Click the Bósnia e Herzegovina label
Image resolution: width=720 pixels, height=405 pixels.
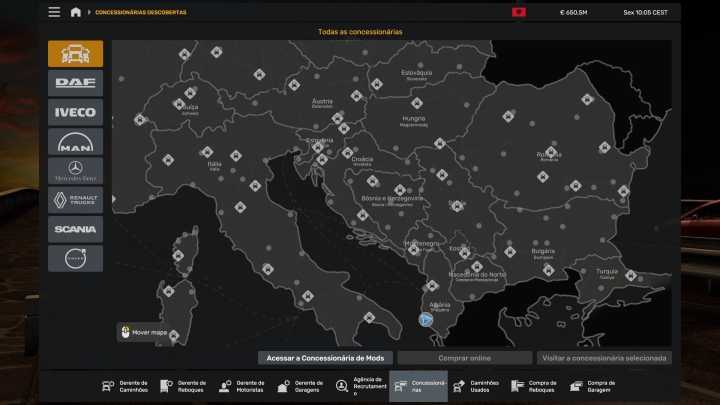click(x=393, y=198)
